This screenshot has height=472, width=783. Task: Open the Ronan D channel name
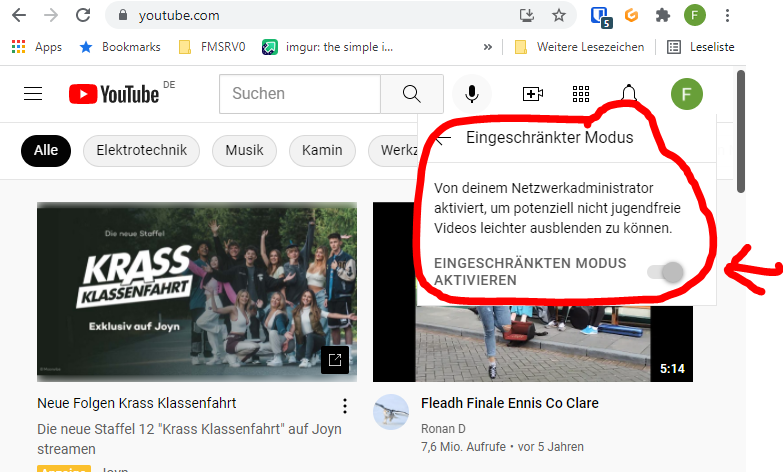(x=443, y=429)
